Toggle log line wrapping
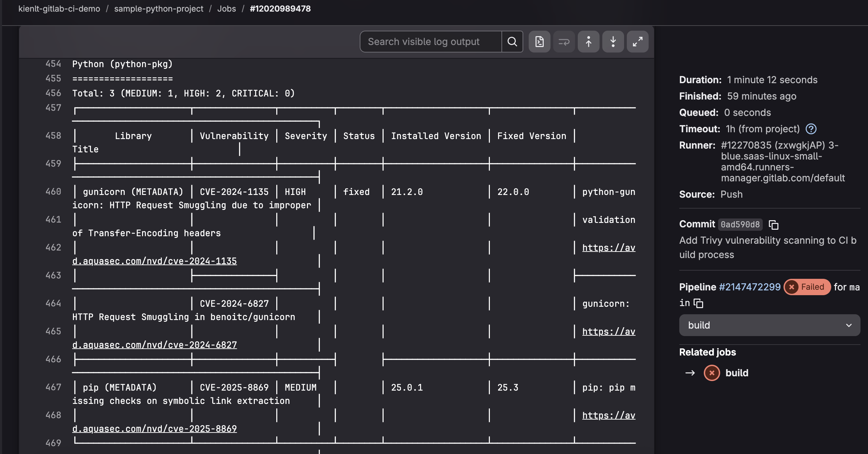The width and height of the screenshot is (868, 454). tap(564, 42)
